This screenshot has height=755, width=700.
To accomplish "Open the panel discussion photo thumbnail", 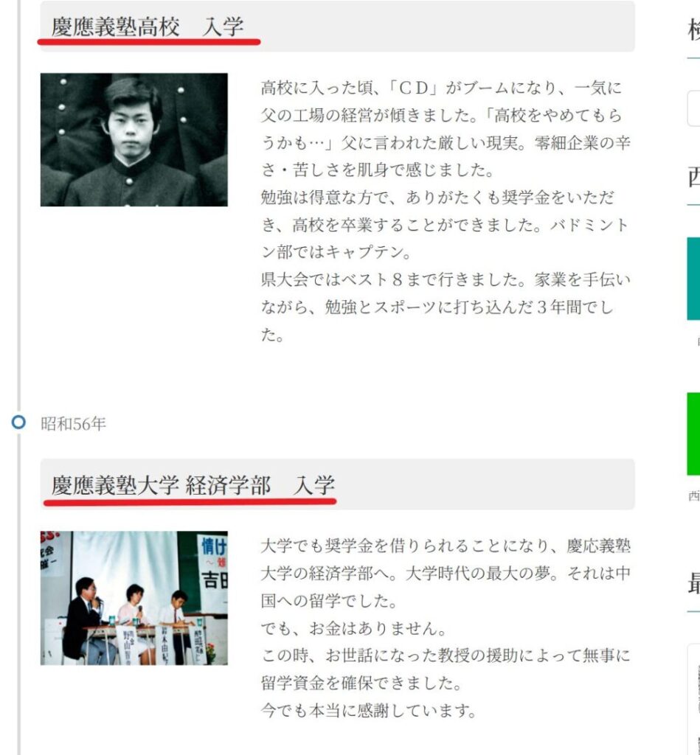I will (134, 598).
